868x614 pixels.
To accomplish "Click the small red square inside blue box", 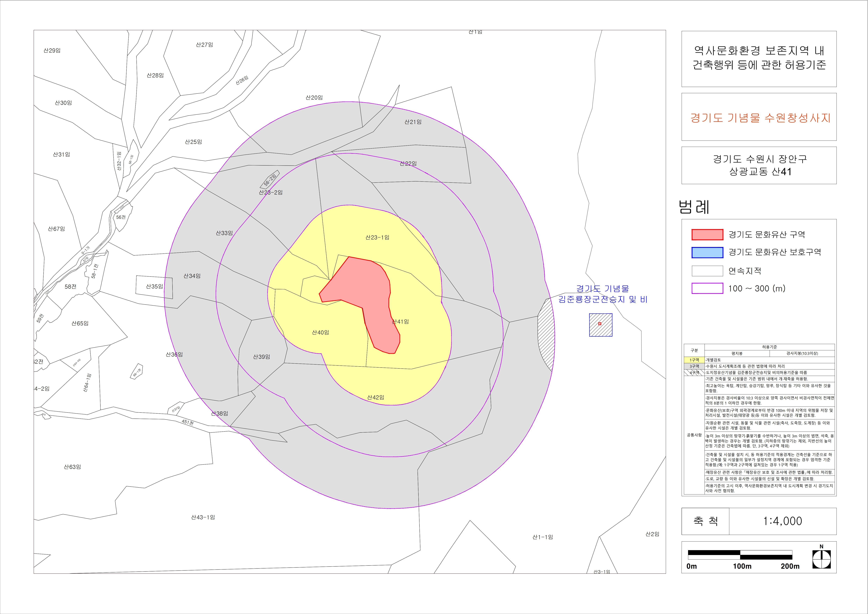I will (600, 323).
